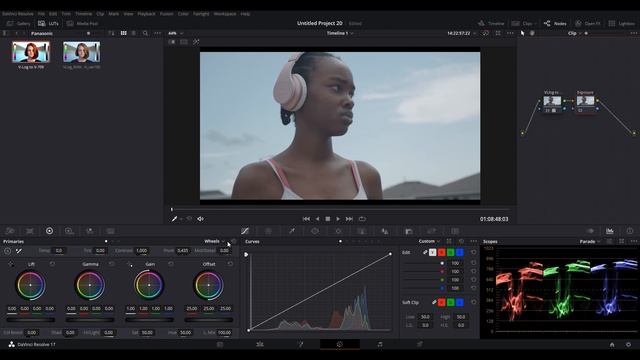Open the Fusion menu
The height and width of the screenshot is (360, 640).
[167, 14]
